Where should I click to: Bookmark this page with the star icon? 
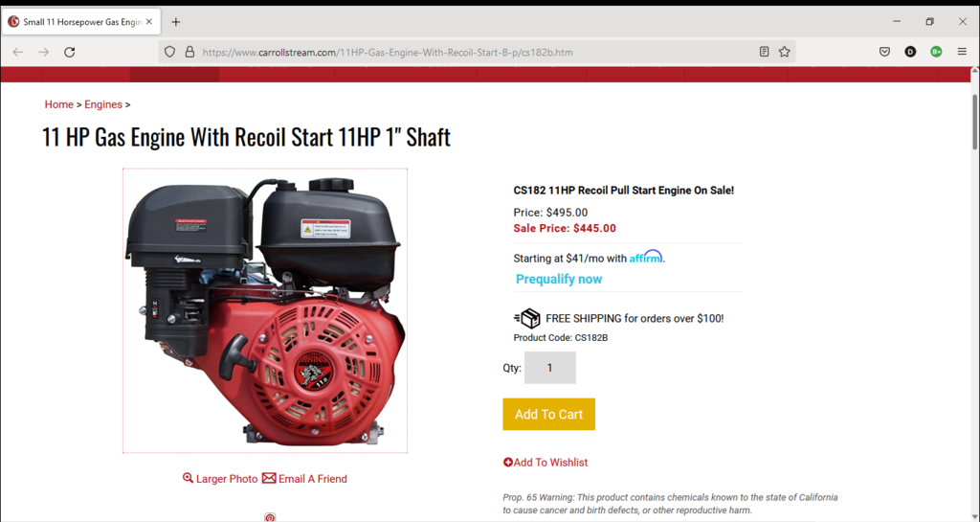click(785, 53)
